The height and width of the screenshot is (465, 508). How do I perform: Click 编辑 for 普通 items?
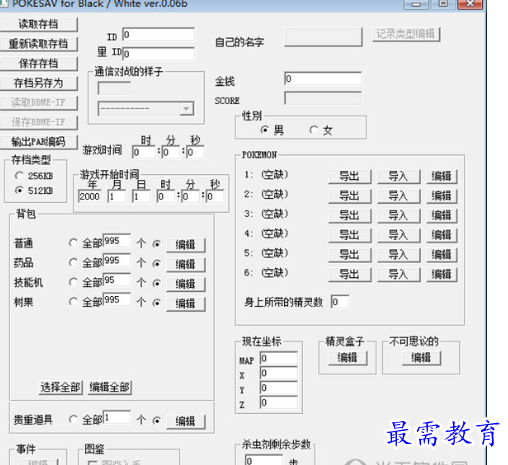pyautogui.click(x=186, y=245)
